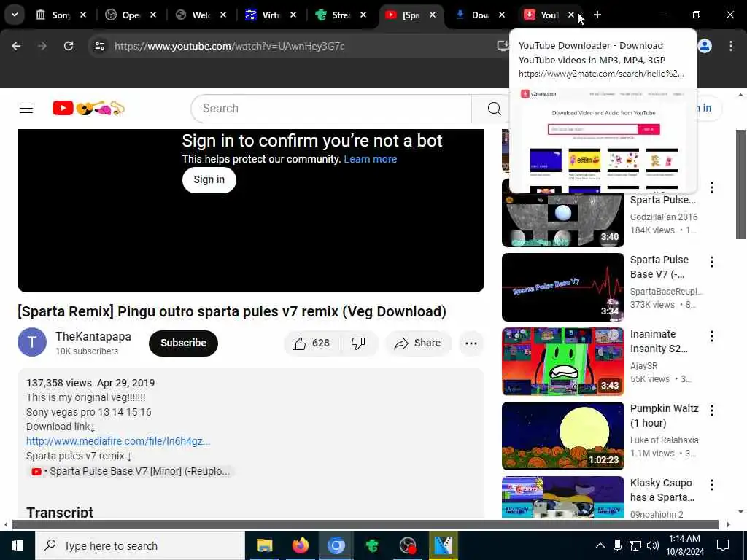Open options menu for Klasky Csupo video
This screenshot has width=747, height=560.
712,485
